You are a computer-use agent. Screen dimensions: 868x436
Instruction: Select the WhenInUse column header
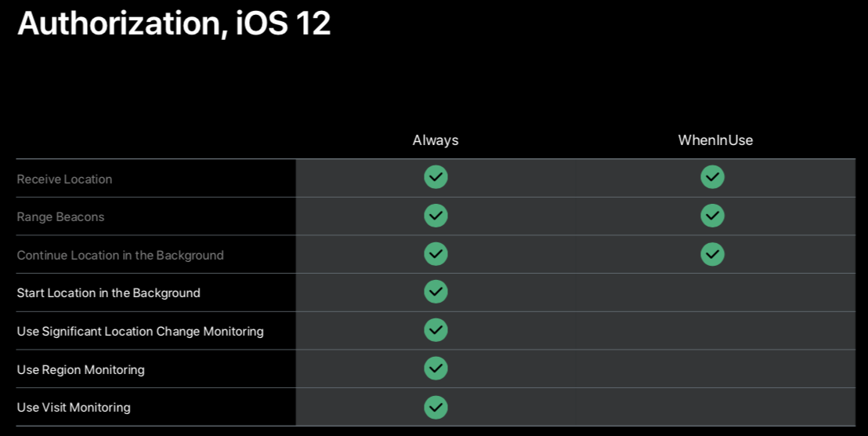click(x=715, y=140)
